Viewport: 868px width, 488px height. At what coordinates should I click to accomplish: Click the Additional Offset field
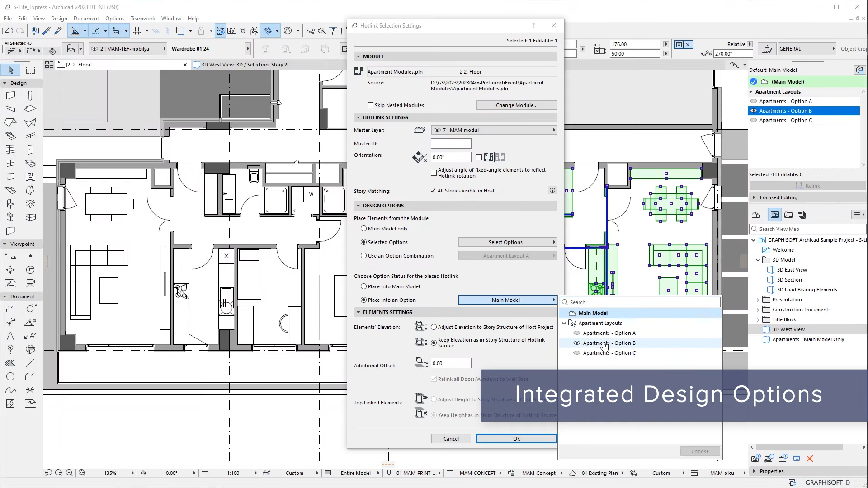click(x=451, y=363)
